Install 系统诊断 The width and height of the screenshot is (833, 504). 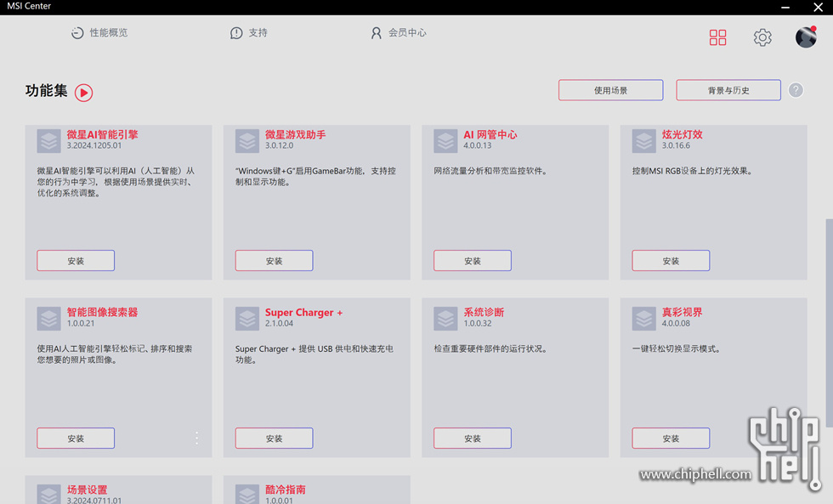pyautogui.click(x=473, y=439)
